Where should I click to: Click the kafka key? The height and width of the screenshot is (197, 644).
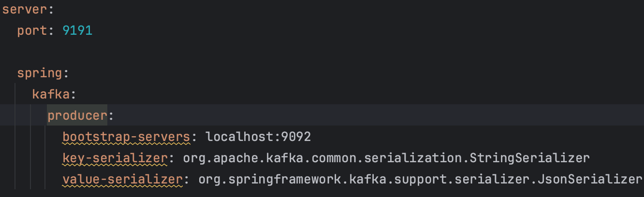point(51,95)
